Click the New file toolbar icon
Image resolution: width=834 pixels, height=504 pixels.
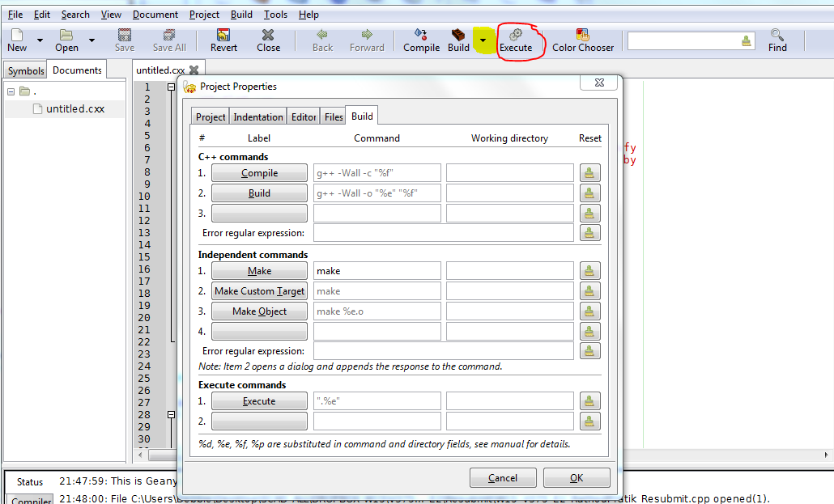pyautogui.click(x=17, y=35)
